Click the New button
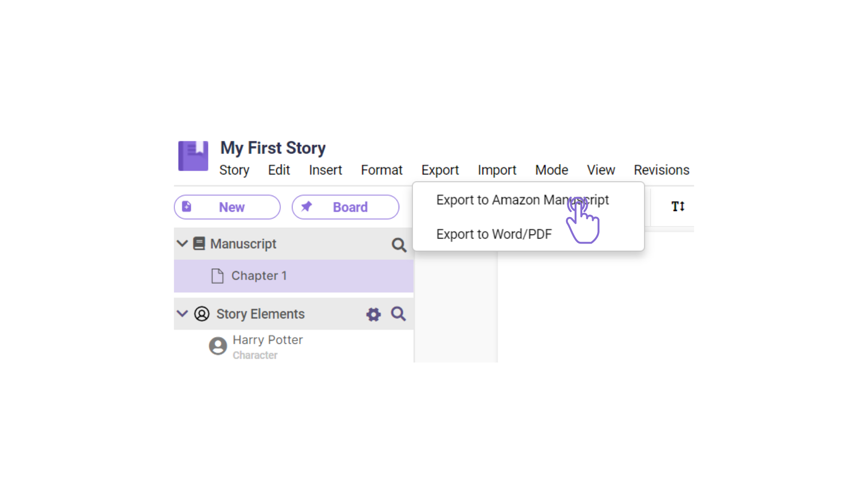Image resolution: width=868 pixels, height=488 pixels. click(227, 207)
